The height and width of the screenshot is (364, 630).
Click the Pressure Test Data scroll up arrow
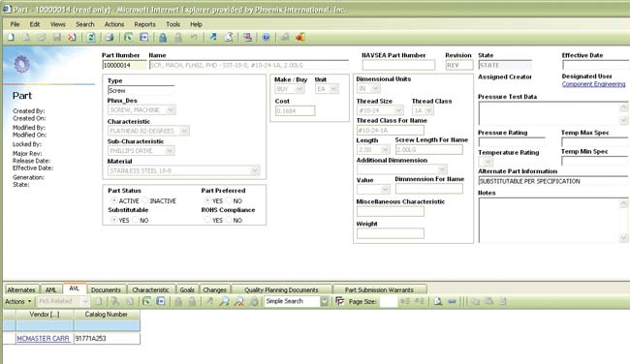tap(623, 107)
